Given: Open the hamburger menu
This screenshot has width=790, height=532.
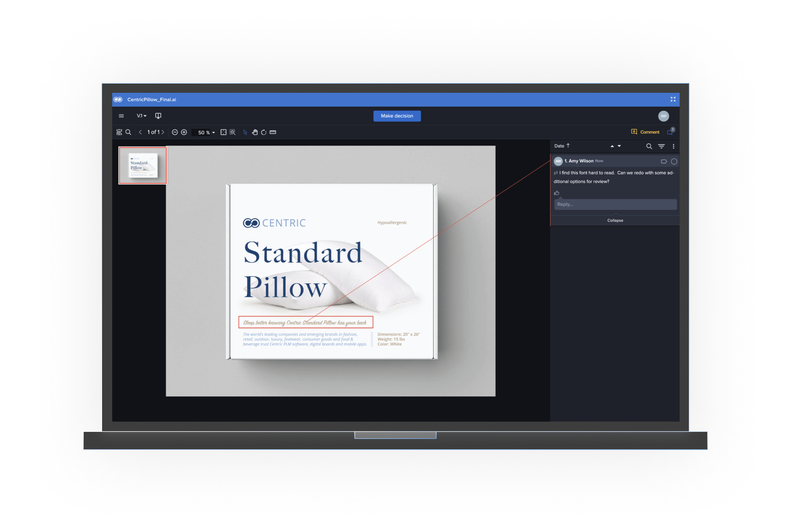Looking at the screenshot, I should [x=121, y=116].
